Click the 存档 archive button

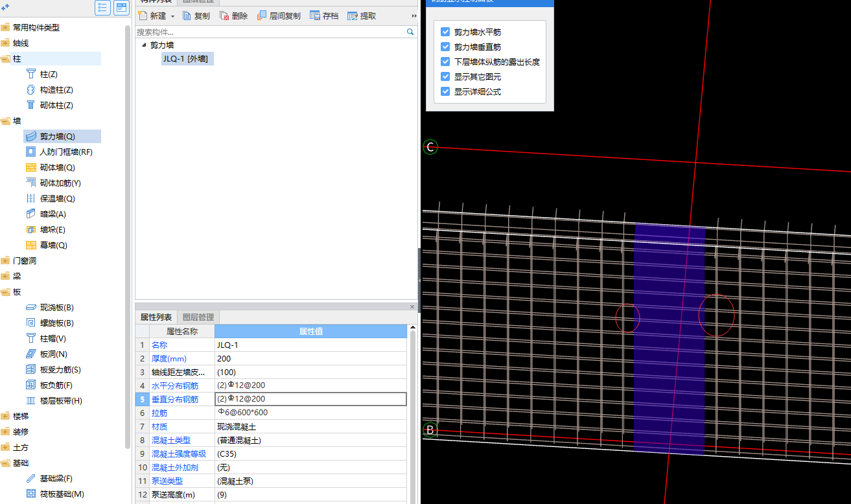tap(324, 16)
